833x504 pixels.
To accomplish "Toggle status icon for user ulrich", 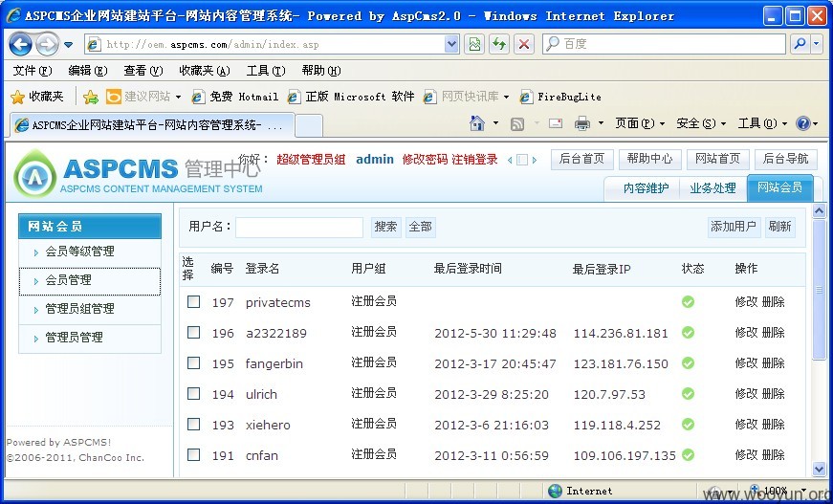I will click(x=688, y=393).
